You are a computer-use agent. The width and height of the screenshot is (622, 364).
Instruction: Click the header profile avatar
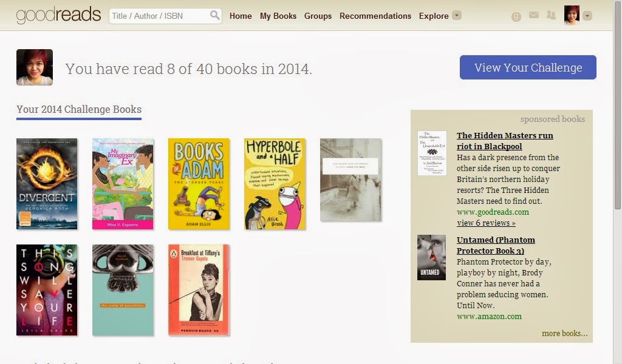(x=572, y=15)
